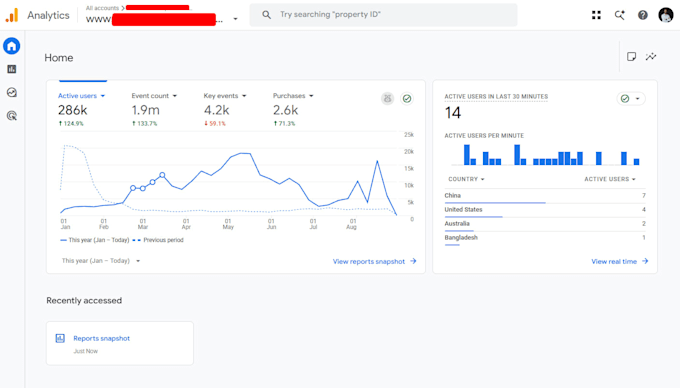Click the China country row

545,196
